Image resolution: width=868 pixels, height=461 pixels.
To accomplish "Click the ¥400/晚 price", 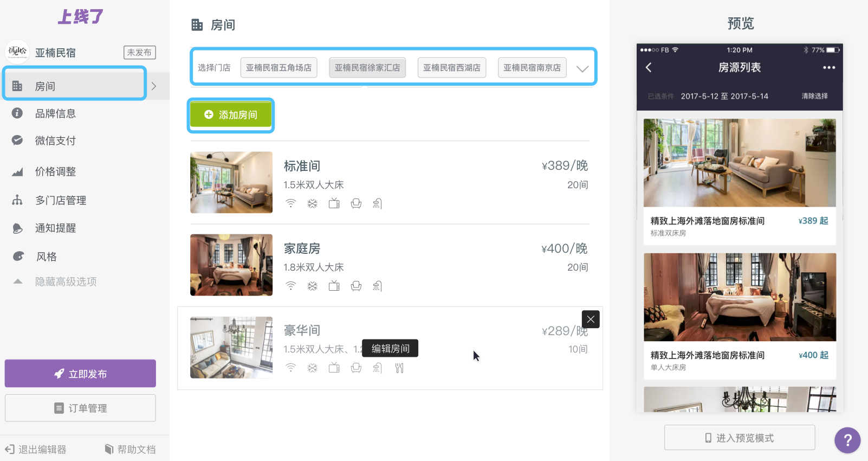I will coord(565,248).
